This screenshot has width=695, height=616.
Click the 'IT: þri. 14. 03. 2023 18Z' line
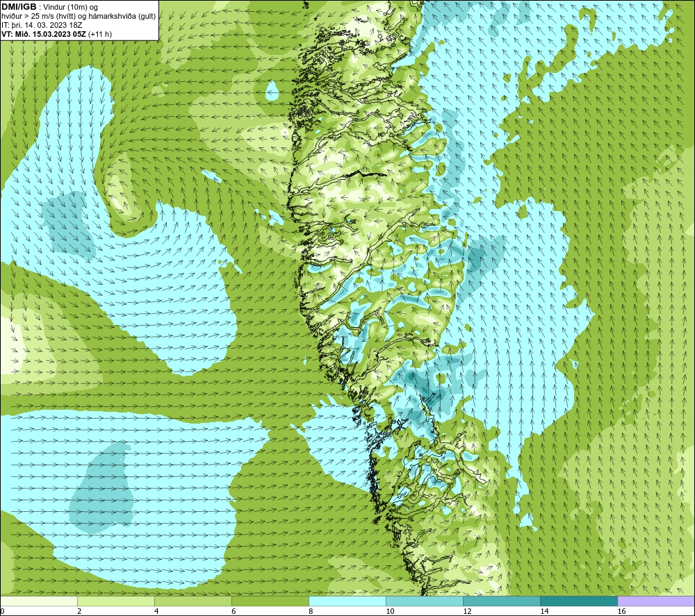(42, 25)
